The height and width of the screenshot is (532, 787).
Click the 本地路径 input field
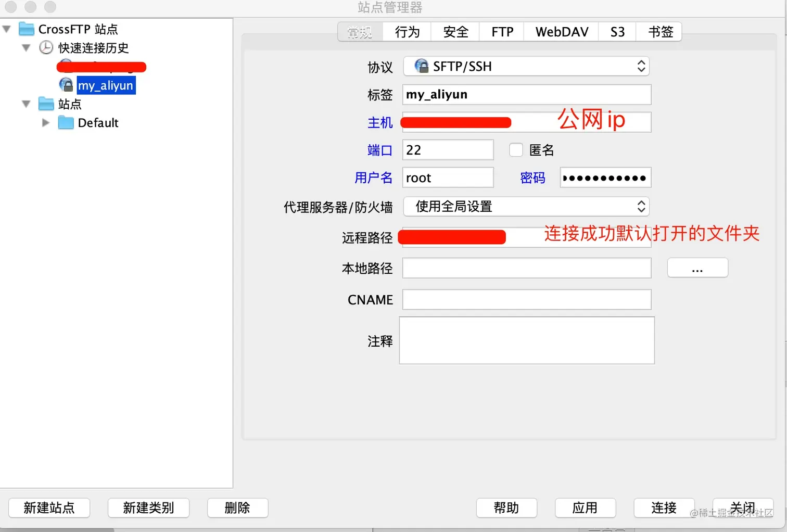point(527,268)
